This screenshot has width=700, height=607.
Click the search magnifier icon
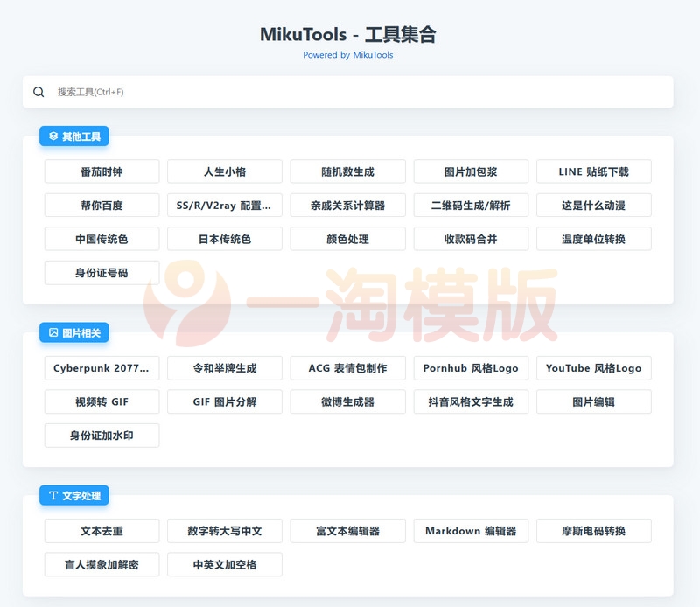(x=38, y=92)
